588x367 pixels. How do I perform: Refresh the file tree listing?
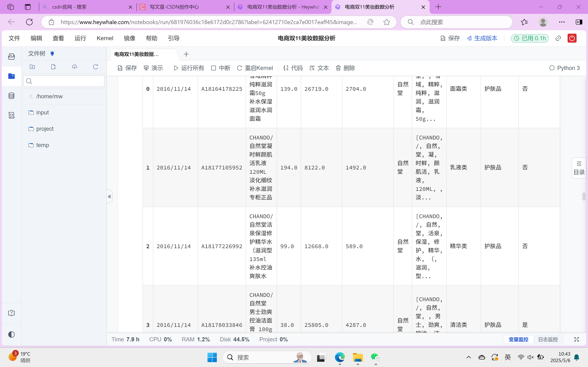(x=96, y=67)
